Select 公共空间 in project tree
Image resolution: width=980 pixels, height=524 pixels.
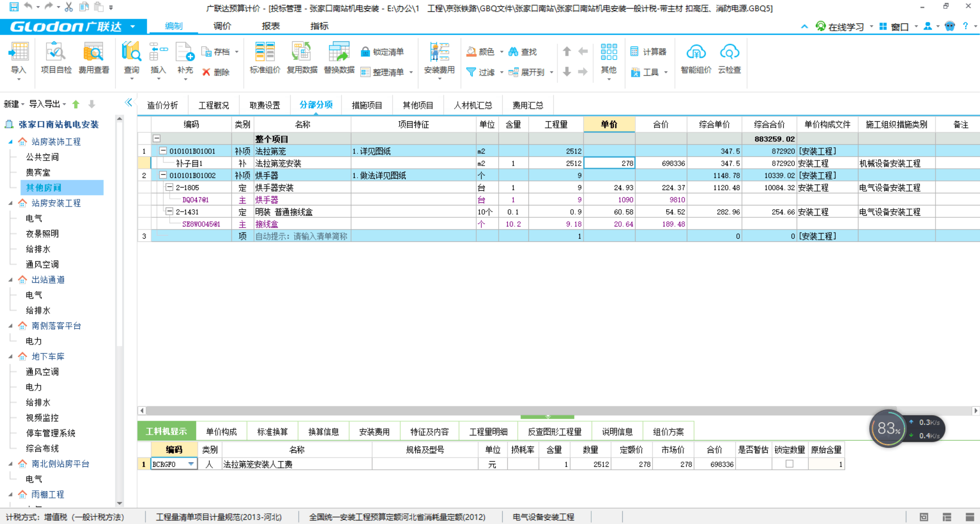pyautogui.click(x=42, y=157)
